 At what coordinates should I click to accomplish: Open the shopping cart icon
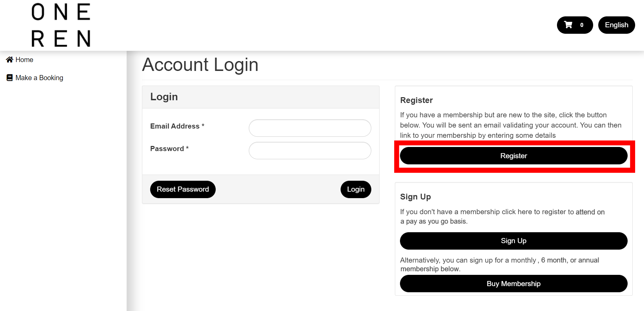click(568, 25)
